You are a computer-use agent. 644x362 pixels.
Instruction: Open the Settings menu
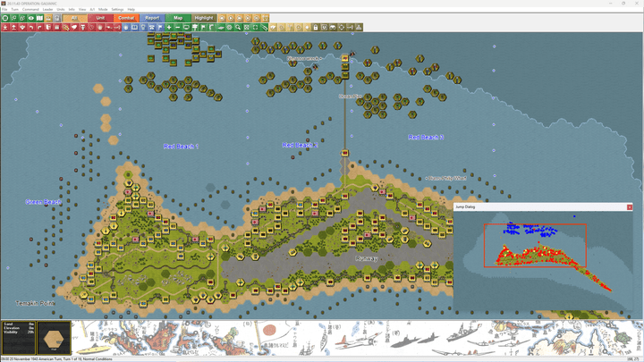[x=117, y=9]
